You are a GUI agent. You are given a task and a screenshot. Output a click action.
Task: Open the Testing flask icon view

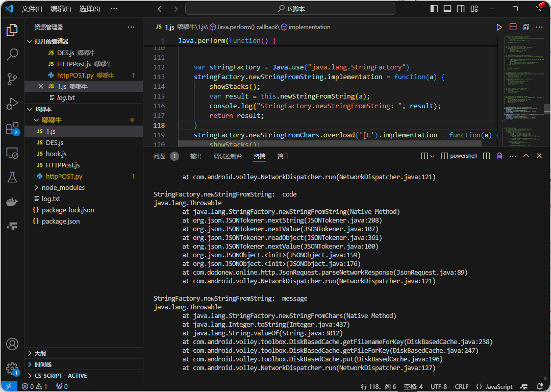[x=12, y=177]
